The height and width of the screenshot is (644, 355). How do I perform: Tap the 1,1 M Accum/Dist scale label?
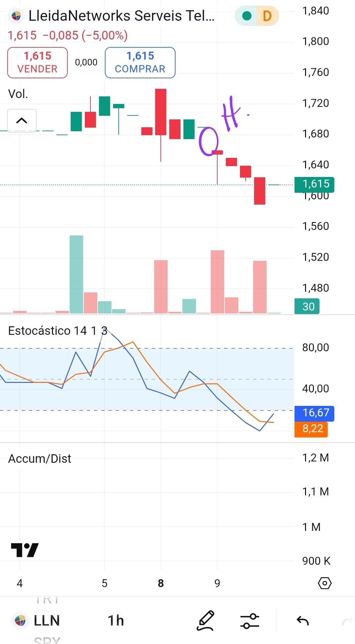[316, 492]
